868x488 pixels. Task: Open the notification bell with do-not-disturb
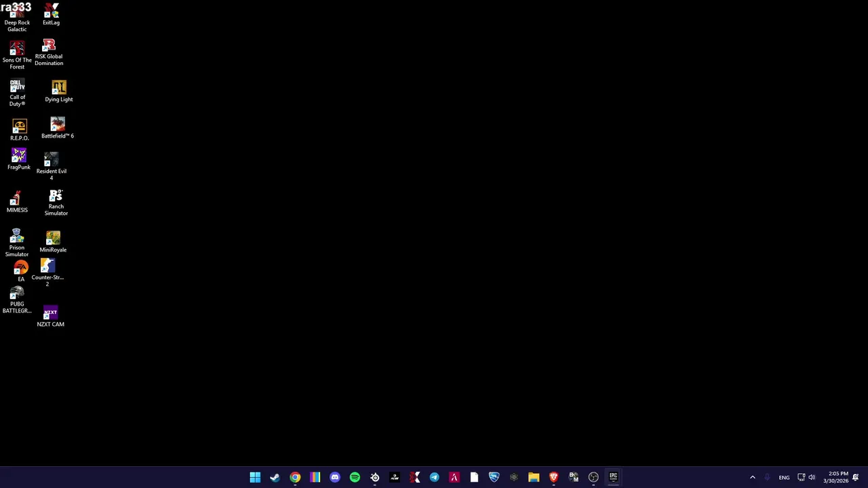pos(856,477)
